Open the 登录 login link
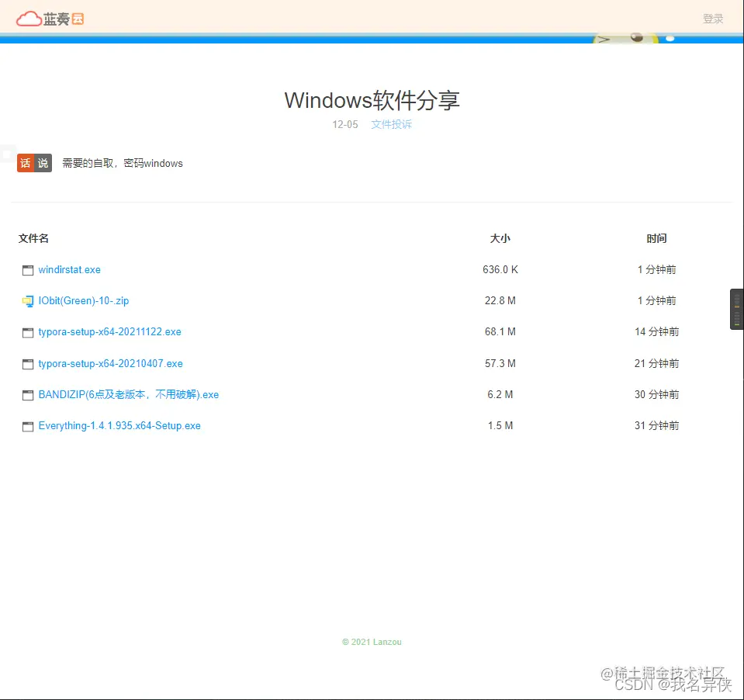The image size is (744, 700). [x=713, y=19]
